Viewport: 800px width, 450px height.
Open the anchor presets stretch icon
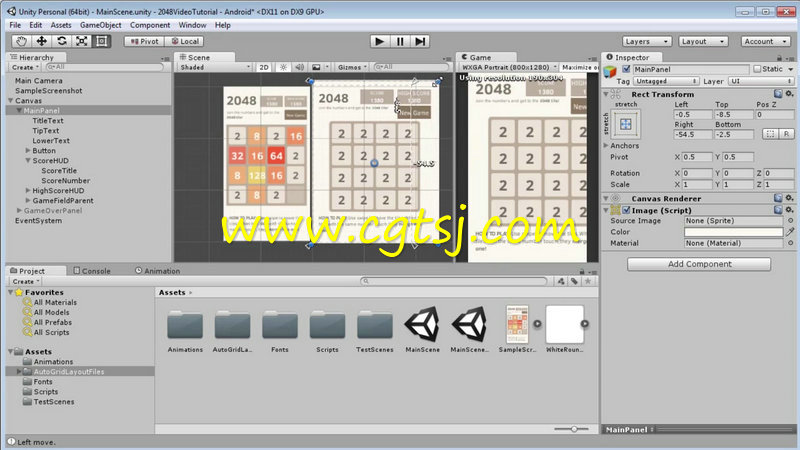[x=626, y=124]
